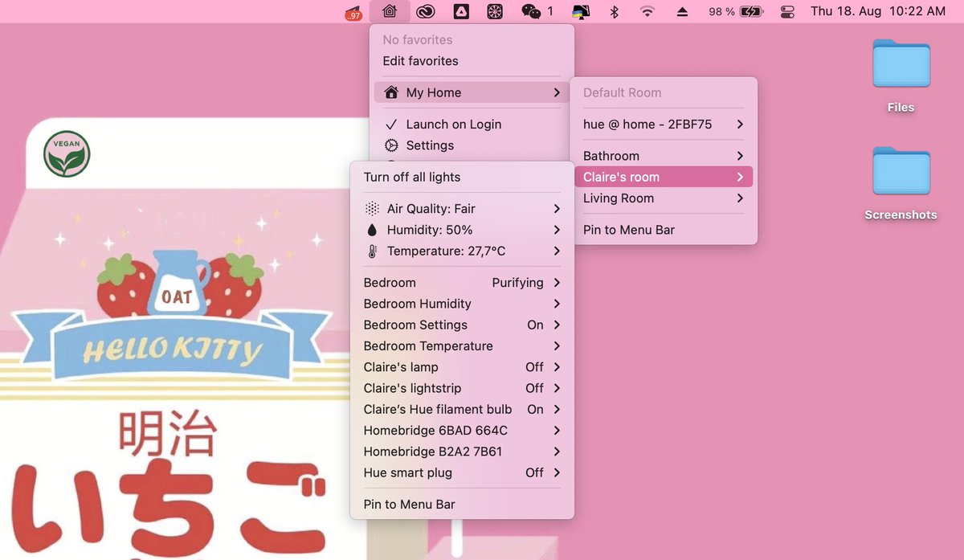
Task: Click the Bedroom Humidity row
Action: [x=462, y=304]
